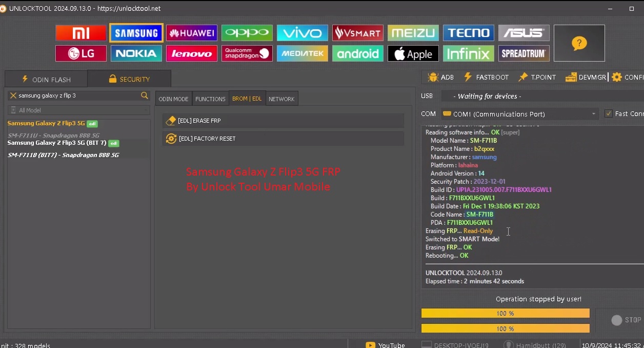Click the 328 models status text
Image resolution: width=644 pixels, height=348 pixels.
(x=27, y=345)
